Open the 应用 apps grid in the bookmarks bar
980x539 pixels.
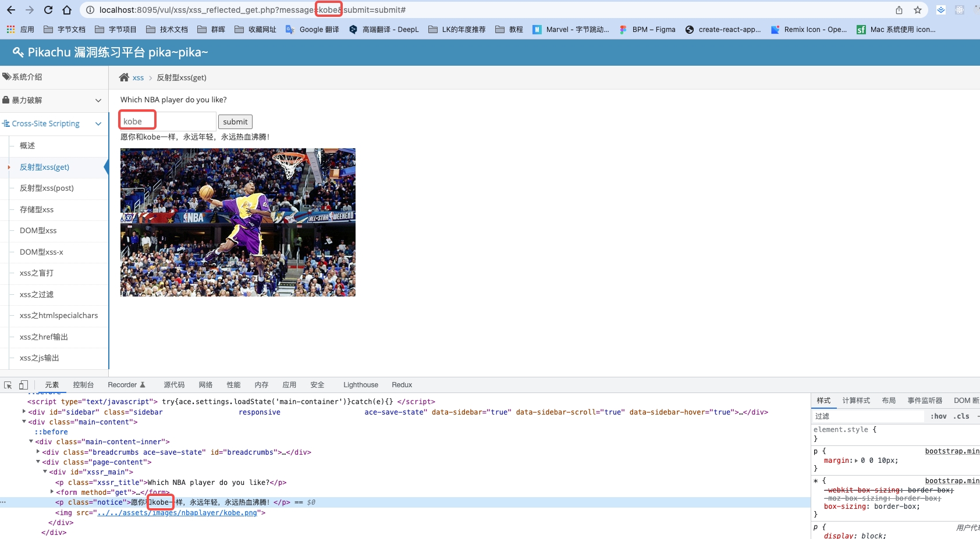coord(20,29)
